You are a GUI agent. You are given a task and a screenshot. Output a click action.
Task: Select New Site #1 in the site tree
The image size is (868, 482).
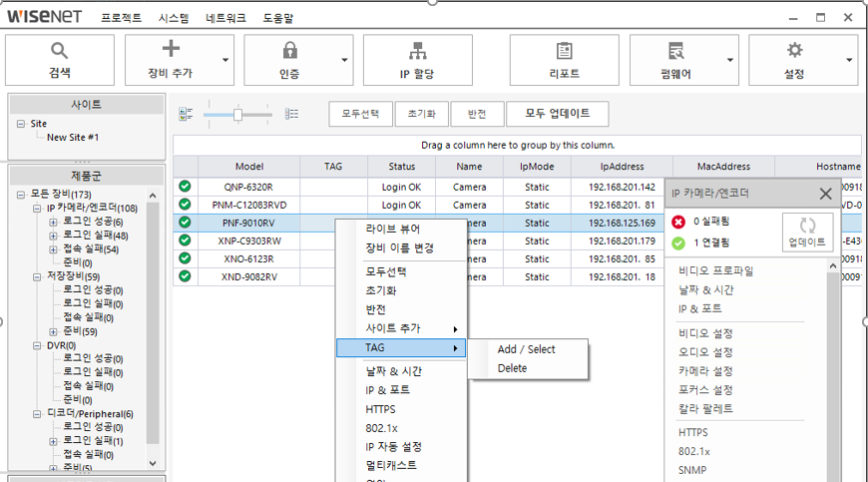(x=73, y=138)
